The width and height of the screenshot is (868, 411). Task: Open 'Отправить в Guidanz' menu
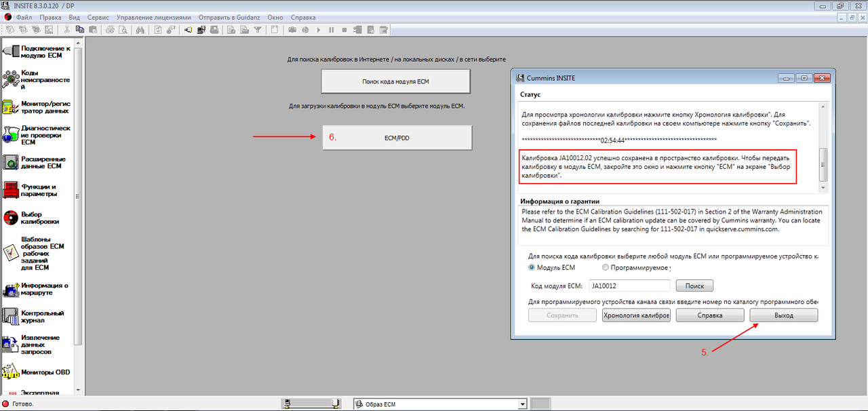click(229, 17)
